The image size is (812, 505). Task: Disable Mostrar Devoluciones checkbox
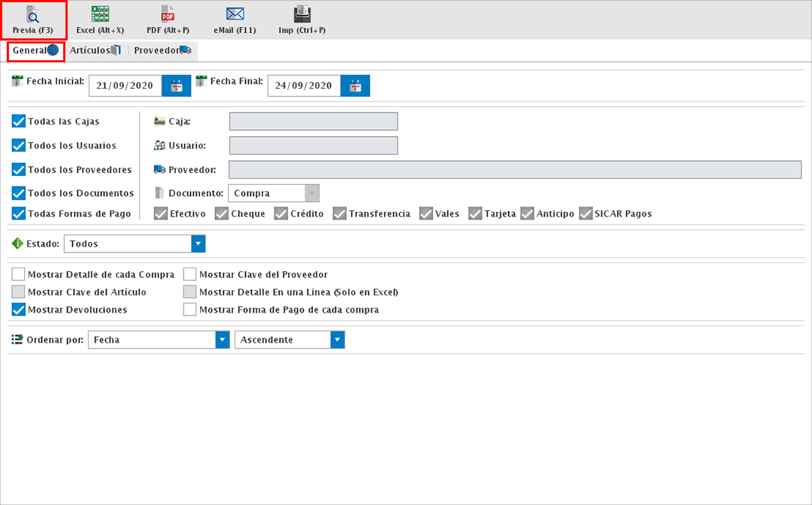tap(19, 310)
